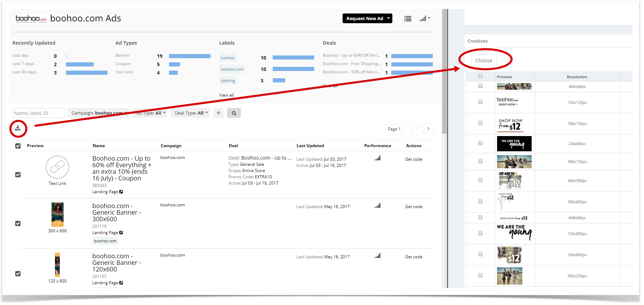This screenshot has height=305, width=644.
Task: Expand the Ad Type filter dropdown
Action: point(150,113)
